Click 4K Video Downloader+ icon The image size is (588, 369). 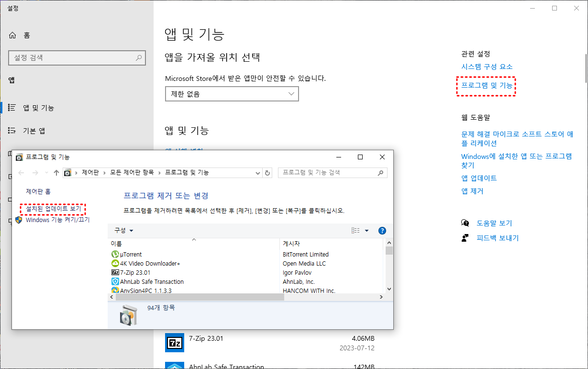point(115,263)
